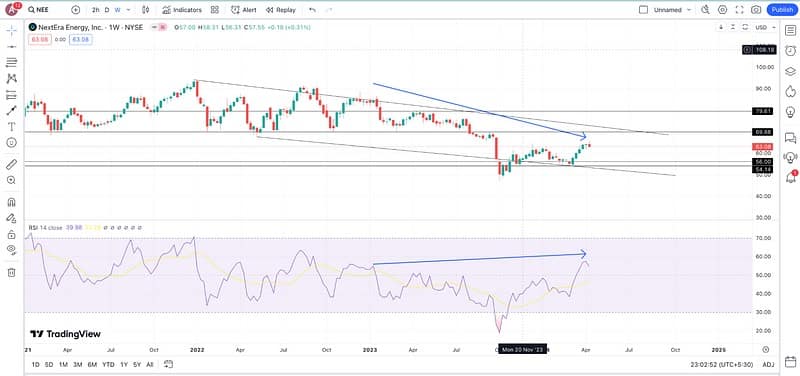The image size is (800, 376).
Task: Create an Alert
Action: coord(243,10)
